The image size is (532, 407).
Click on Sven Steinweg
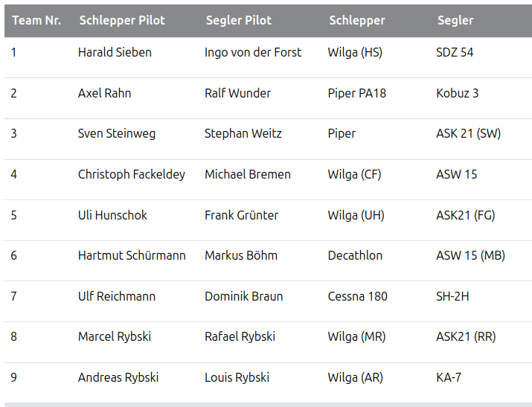[x=117, y=134]
